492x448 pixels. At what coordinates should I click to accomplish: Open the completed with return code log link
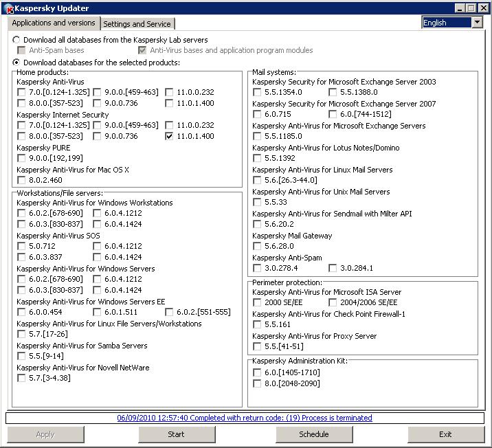pos(245,418)
